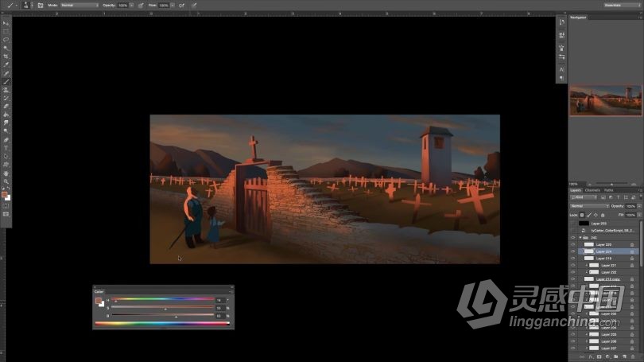Select the Brush tool in toolbox
This screenshot has height=362, width=644.
(6, 81)
